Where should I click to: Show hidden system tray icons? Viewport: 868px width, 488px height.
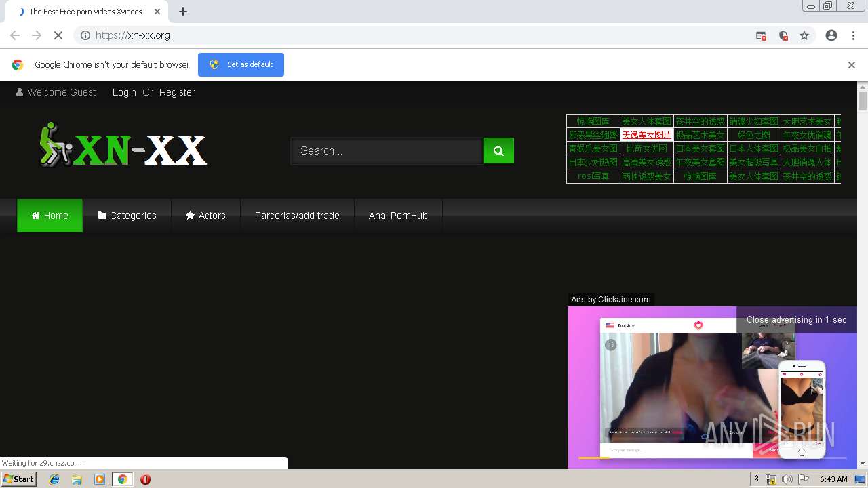click(x=757, y=479)
